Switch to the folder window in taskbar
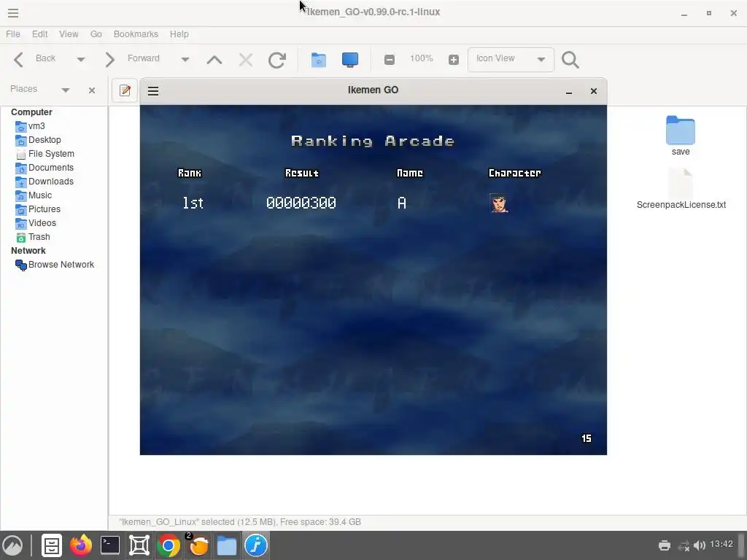Screen dimensions: 747x560 pyautogui.click(x=227, y=545)
